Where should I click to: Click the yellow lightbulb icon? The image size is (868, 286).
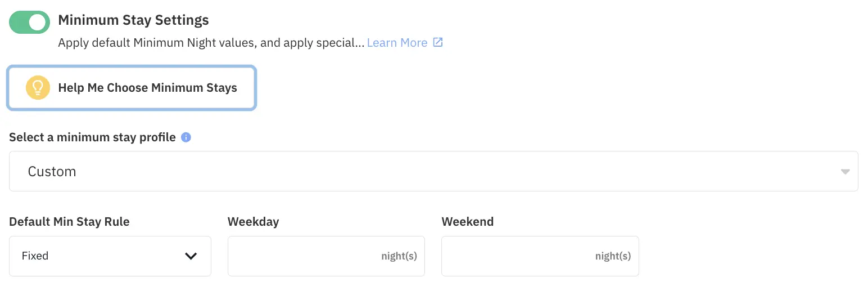38,88
